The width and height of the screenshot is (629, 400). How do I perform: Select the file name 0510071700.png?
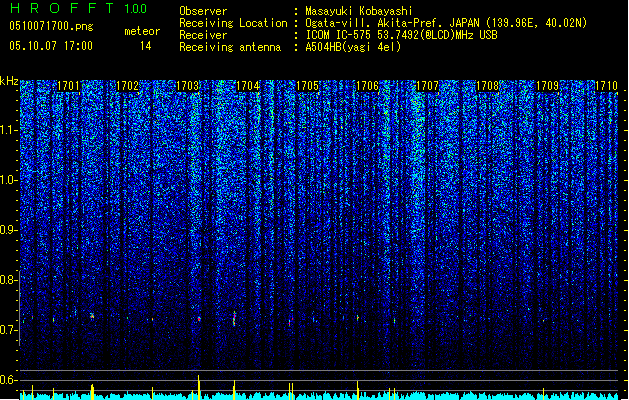coord(51,26)
